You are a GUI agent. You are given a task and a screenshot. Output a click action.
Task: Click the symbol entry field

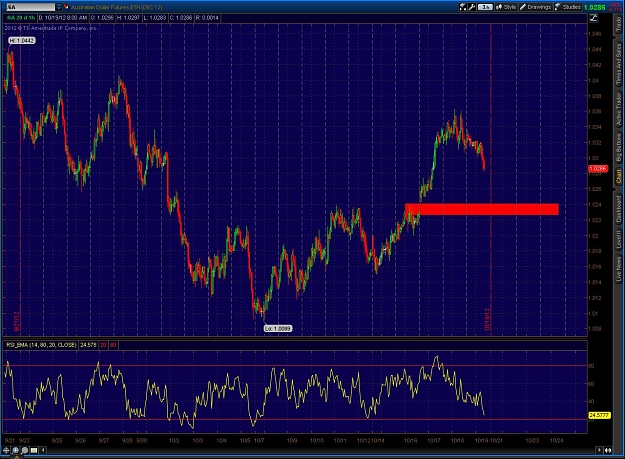(x=30, y=7)
